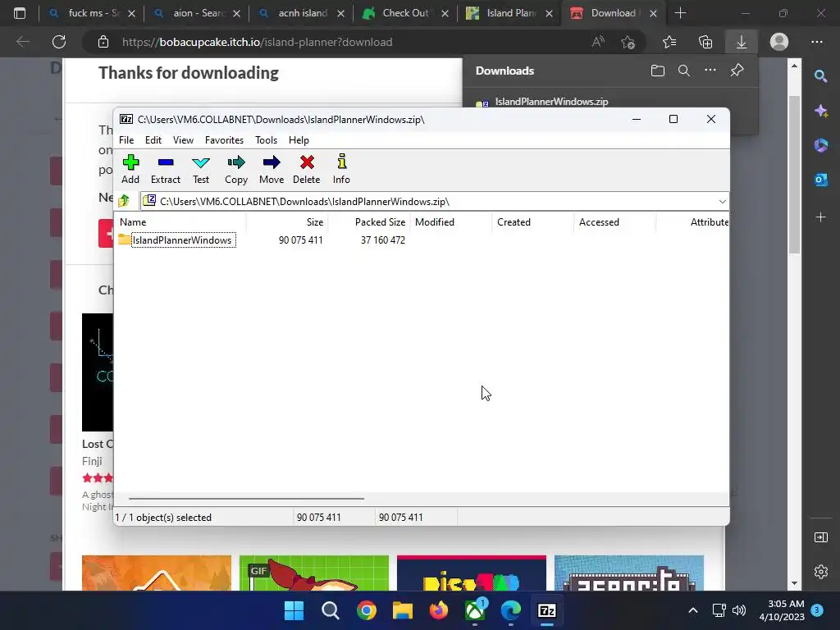
Task: Click the Edge address bar URL
Action: (257, 42)
